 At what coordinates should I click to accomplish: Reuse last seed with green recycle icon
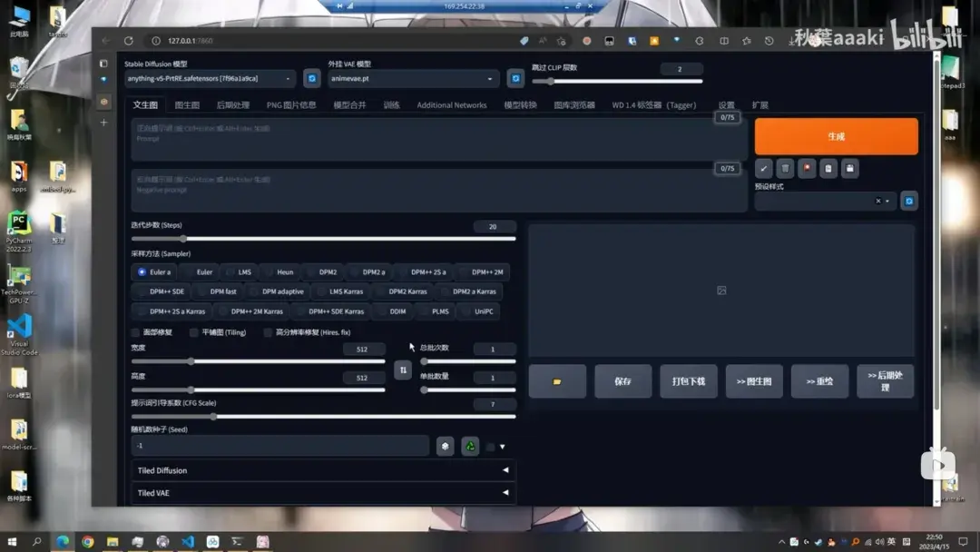(x=470, y=446)
